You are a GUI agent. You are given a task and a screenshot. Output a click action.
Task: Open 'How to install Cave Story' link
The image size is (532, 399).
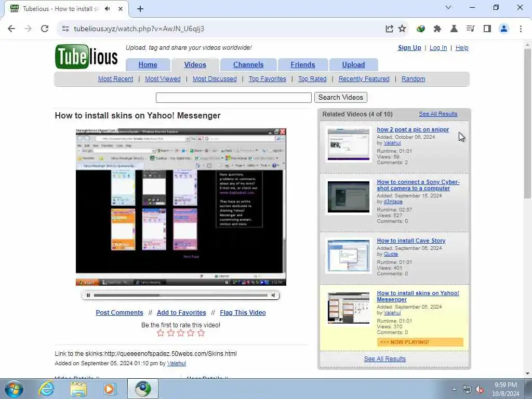(x=411, y=241)
